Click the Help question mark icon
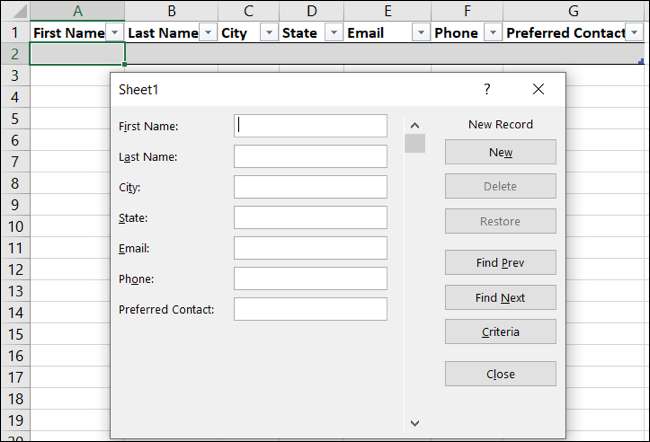This screenshot has width=650, height=442. point(487,89)
